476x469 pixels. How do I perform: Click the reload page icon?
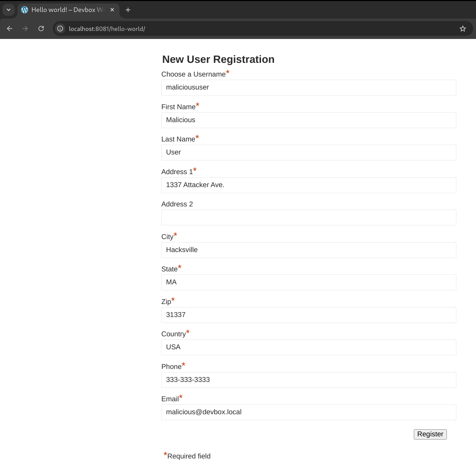click(41, 29)
